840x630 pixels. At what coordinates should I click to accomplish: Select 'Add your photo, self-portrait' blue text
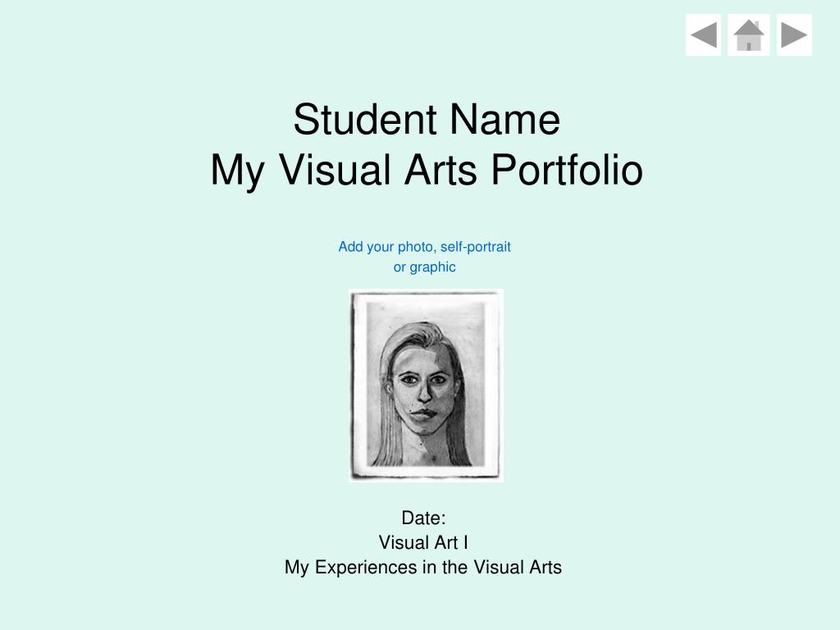point(424,247)
